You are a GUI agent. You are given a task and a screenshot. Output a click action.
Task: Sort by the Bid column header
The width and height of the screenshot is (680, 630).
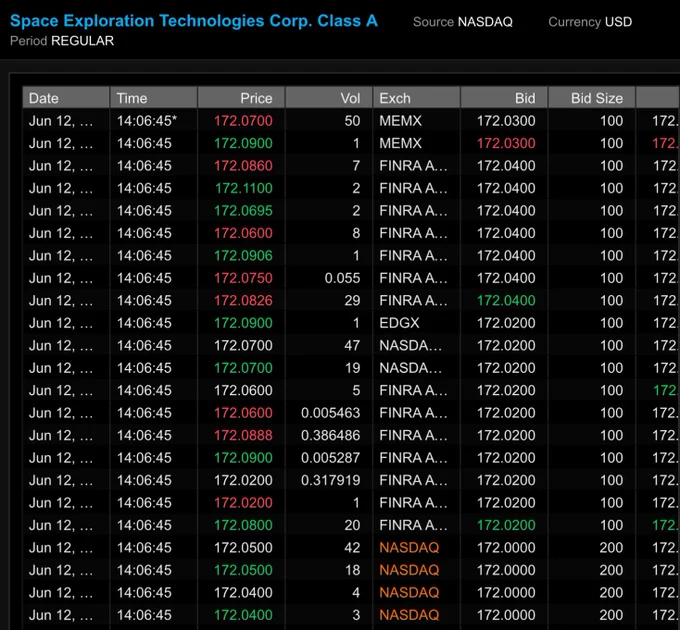504,98
